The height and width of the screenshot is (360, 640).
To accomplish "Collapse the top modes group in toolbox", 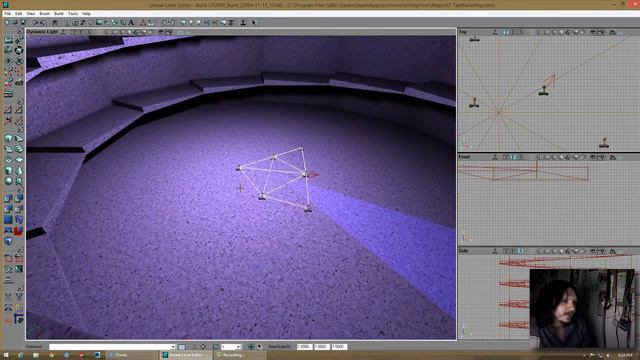I will 19,31.
